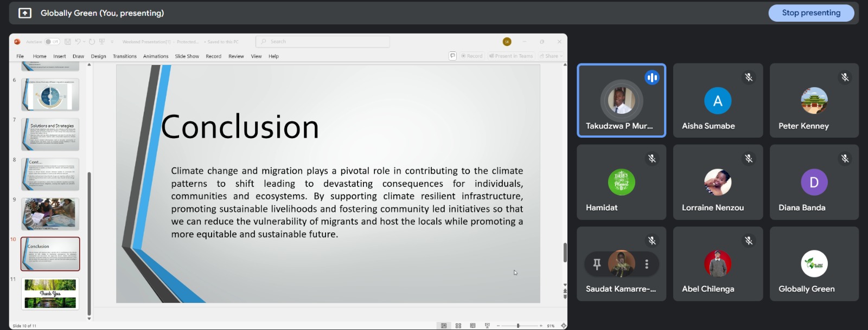Click the PowerPoint user account avatar

pyautogui.click(x=507, y=42)
